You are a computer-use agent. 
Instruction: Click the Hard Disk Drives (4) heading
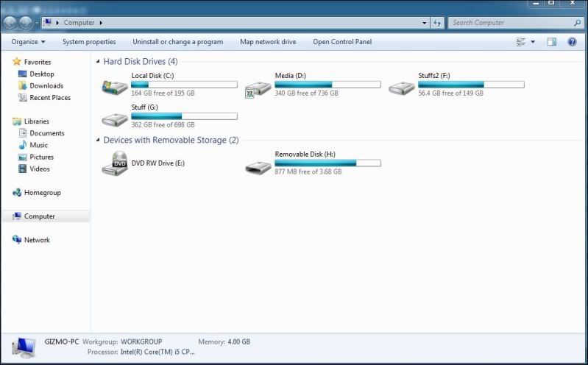(141, 61)
